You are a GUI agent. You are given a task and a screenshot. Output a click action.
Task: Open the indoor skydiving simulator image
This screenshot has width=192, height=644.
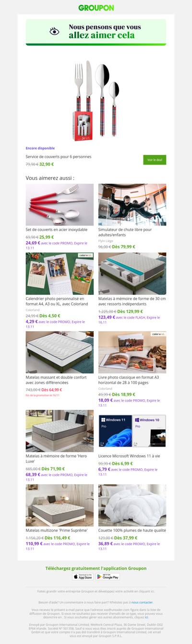coord(132,205)
